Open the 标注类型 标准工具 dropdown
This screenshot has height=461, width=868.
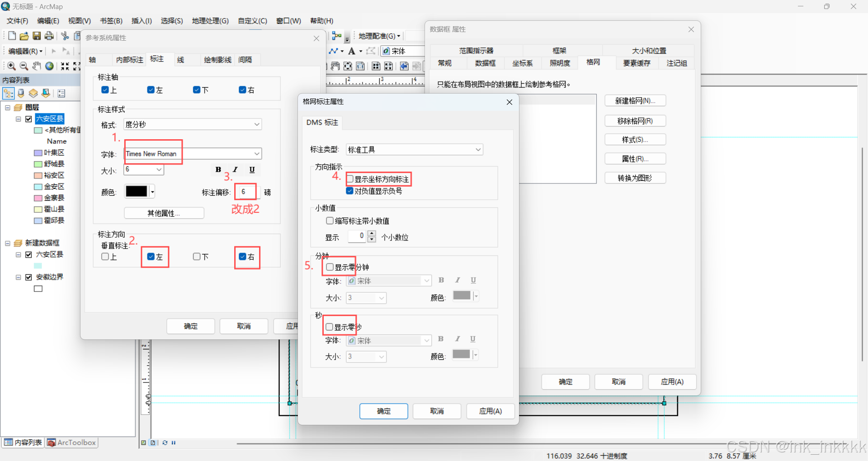point(478,150)
